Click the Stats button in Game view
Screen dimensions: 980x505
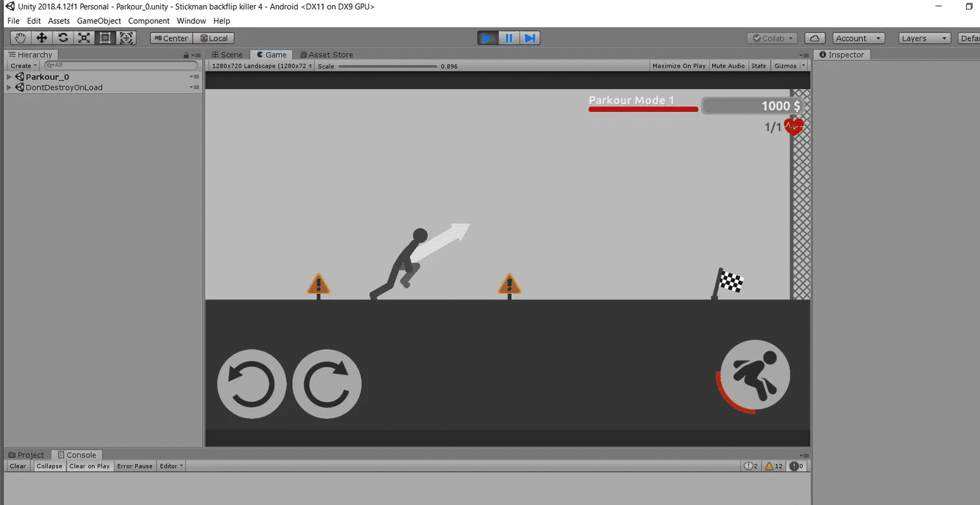tap(758, 65)
